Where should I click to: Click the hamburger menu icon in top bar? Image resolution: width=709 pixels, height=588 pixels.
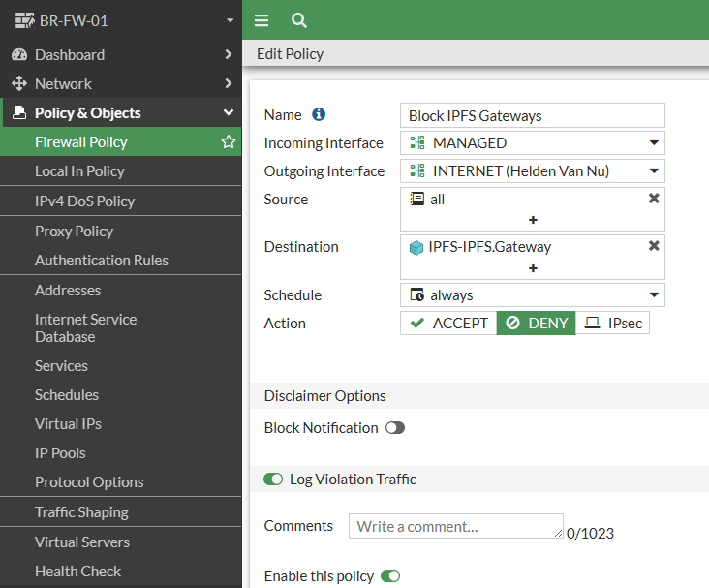click(262, 20)
